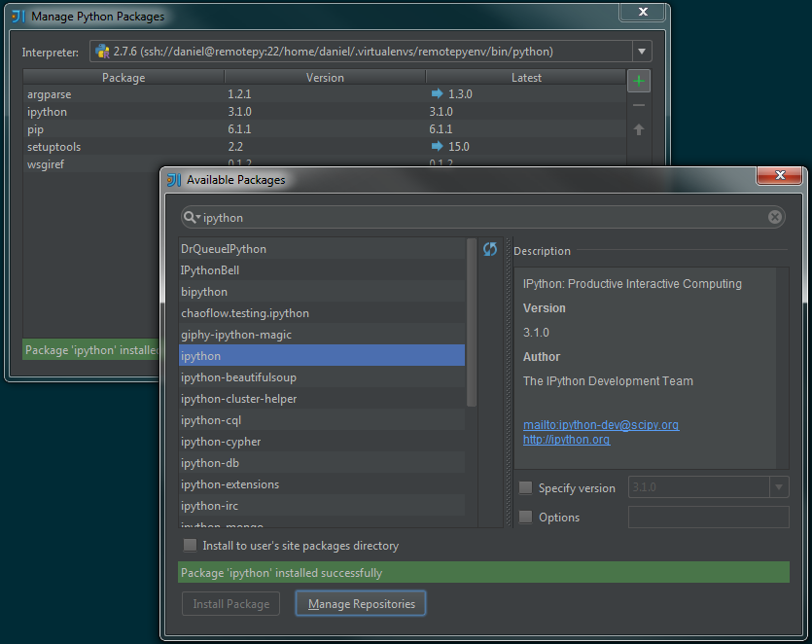Select ipython-cluster-helper in the list
Image resolution: width=812 pixels, height=644 pixels.
coord(322,399)
